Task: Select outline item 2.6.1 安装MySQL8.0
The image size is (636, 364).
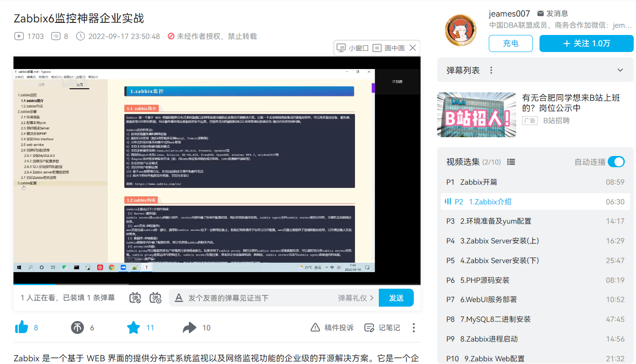Action: tap(39, 156)
